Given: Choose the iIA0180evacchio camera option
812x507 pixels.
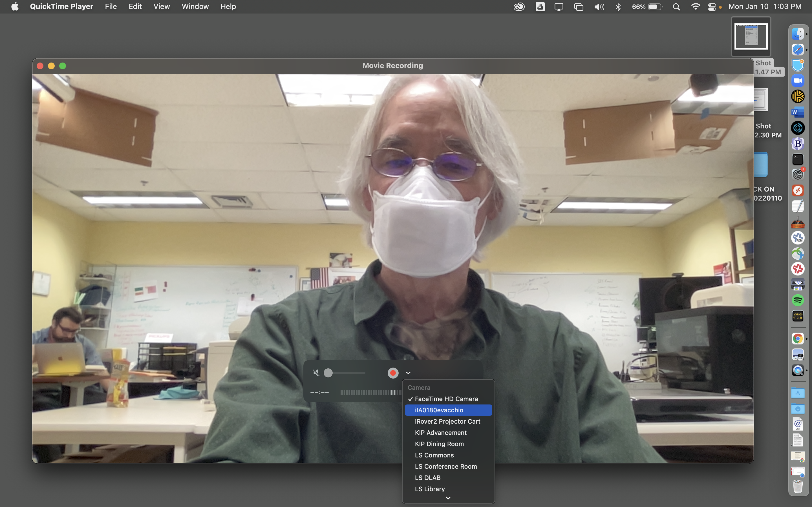Looking at the screenshot, I should tap(438, 410).
